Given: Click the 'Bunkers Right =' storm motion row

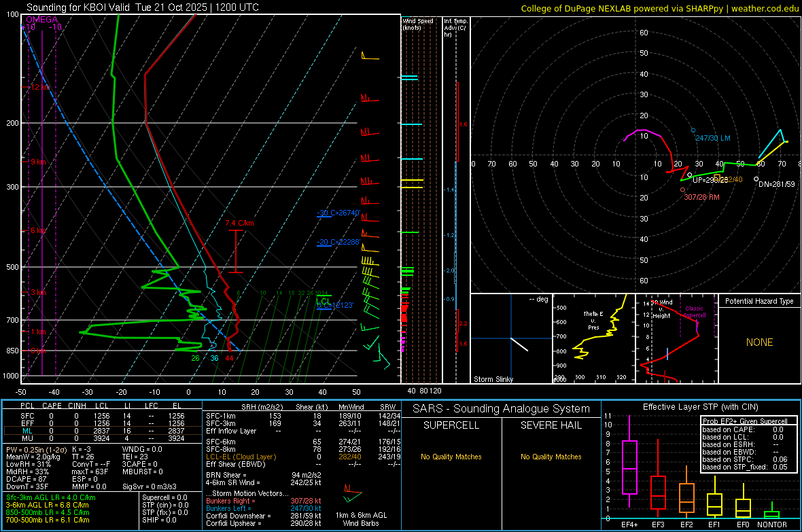Looking at the screenshot, I should [264, 501].
